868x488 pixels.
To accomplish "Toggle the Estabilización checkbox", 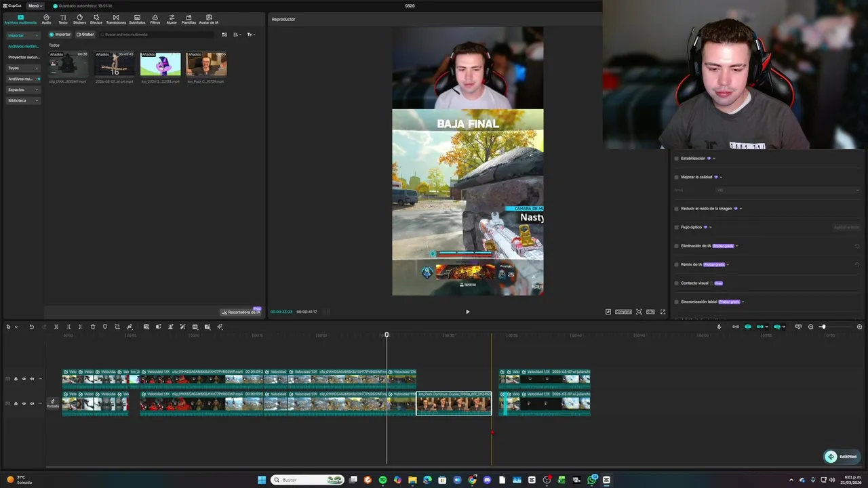I will (x=676, y=159).
